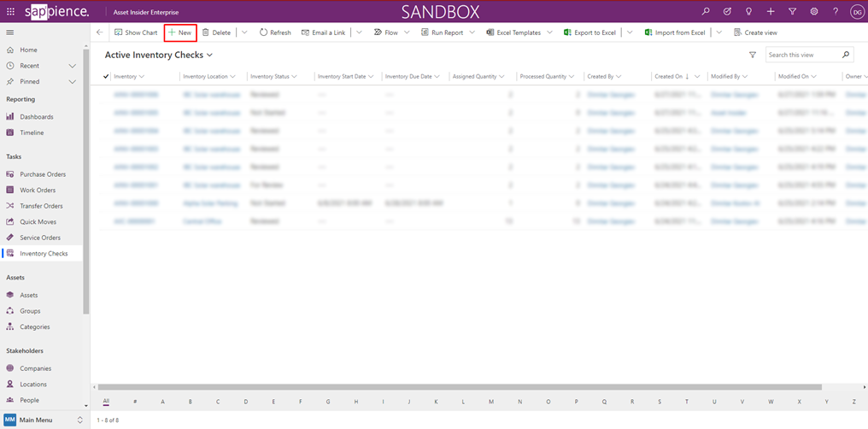Expand the Recent section in sidebar
This screenshot has width=868, height=429.
click(x=73, y=66)
